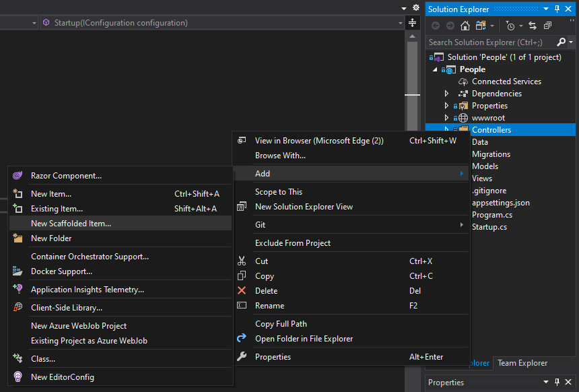Image resolution: width=579 pixels, height=392 pixels.
Task: Click the Collapse All icon in Solution Explorer
Action: point(547,26)
